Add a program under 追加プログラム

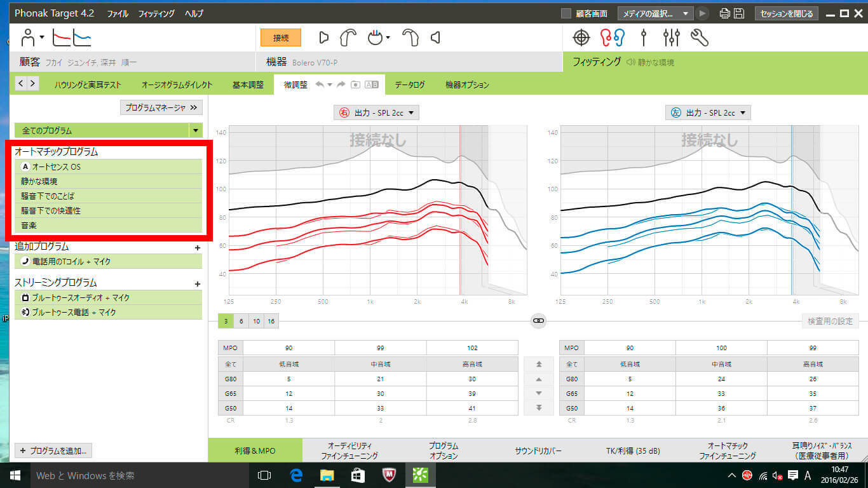click(x=197, y=248)
